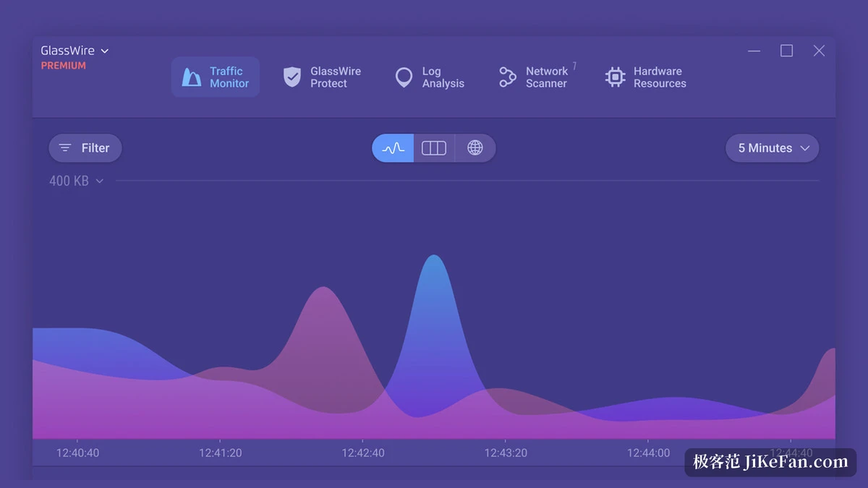Viewport: 868px width, 488px height.
Task: Click the Filter button
Action: coord(85,147)
